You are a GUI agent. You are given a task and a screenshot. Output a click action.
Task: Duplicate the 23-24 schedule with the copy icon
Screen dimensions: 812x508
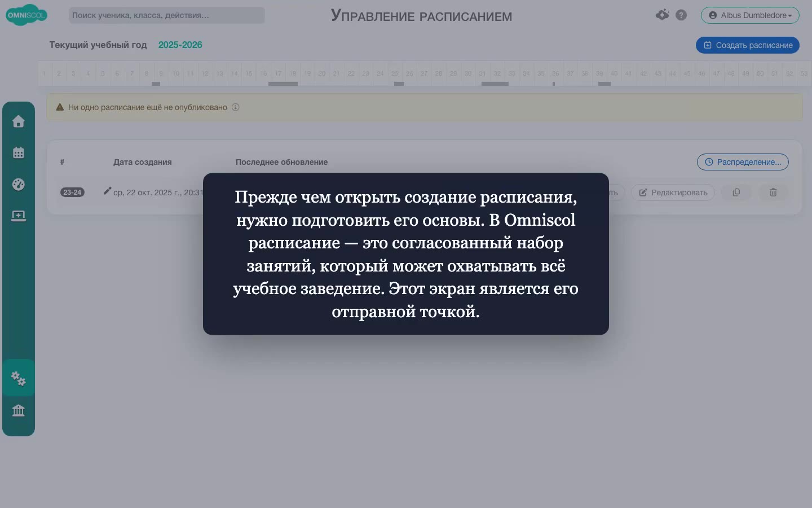[736, 192]
